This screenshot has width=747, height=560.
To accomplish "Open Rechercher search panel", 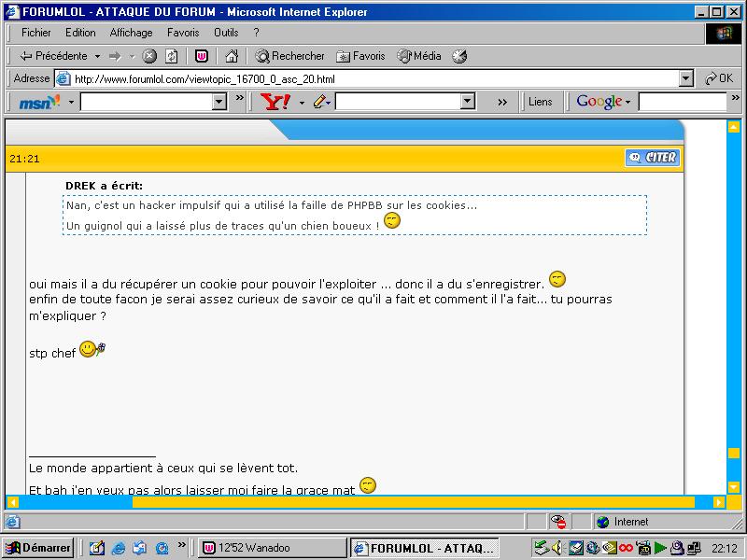I will pos(290,56).
